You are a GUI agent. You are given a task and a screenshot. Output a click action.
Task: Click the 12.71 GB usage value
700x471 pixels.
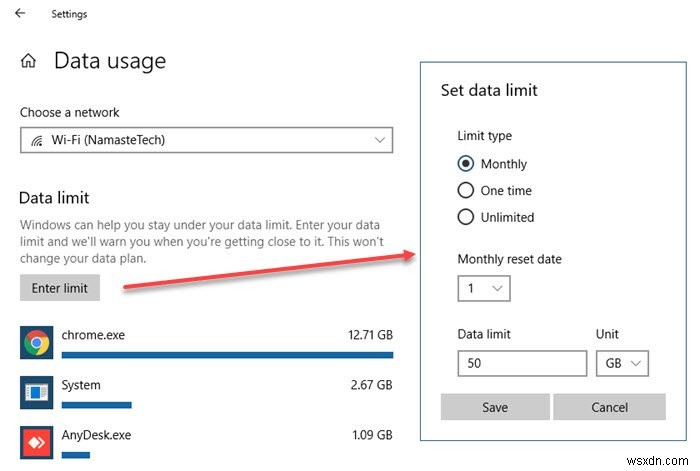(371, 335)
